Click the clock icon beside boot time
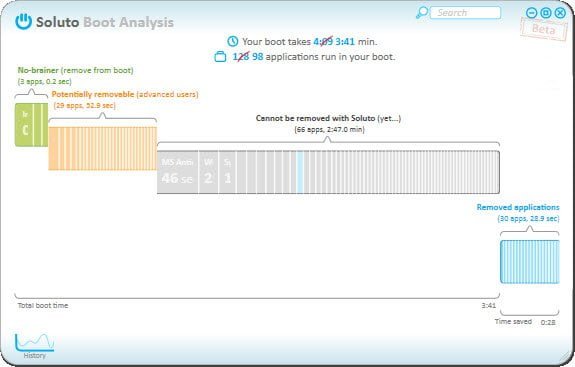The height and width of the screenshot is (367, 575). pyautogui.click(x=232, y=41)
